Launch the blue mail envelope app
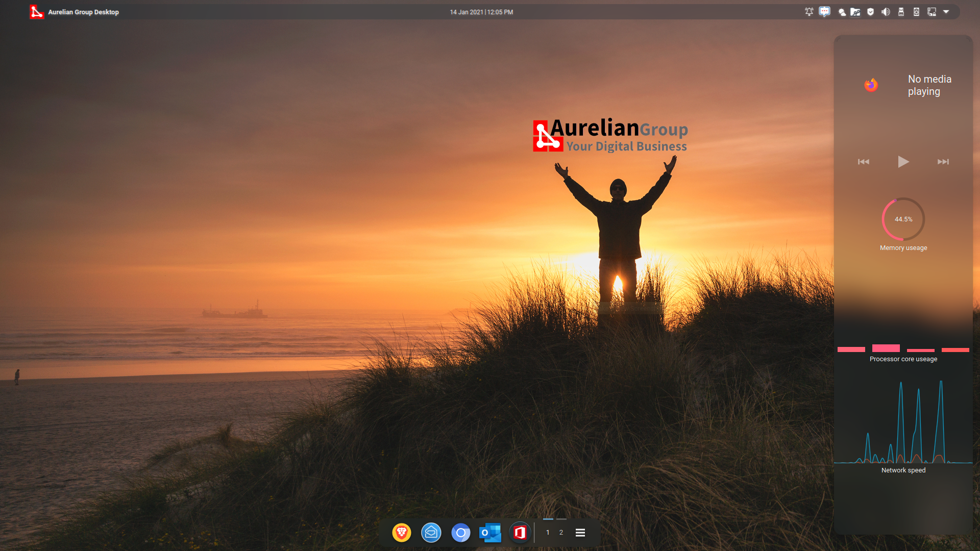This screenshot has height=551, width=980. click(431, 533)
